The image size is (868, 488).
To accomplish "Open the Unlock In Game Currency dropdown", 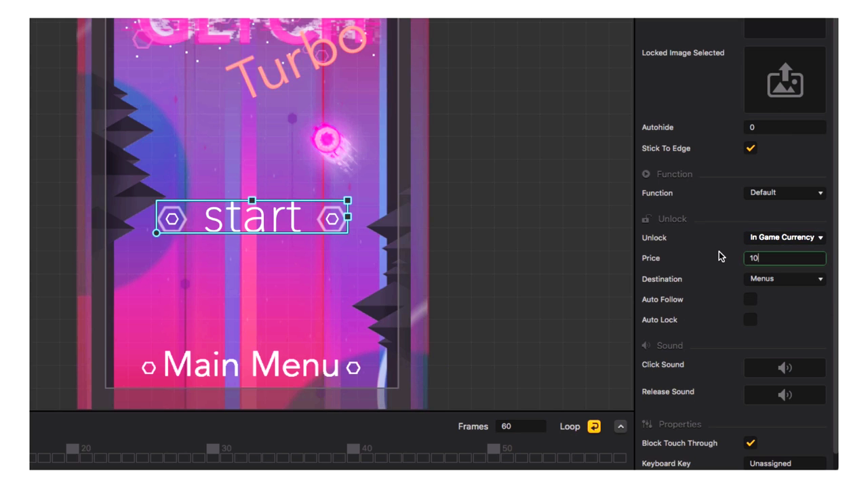I will (x=785, y=238).
